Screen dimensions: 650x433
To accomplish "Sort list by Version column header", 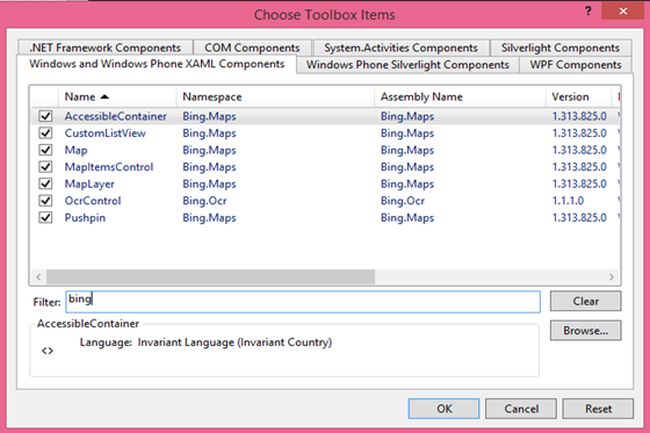I will pos(570,97).
